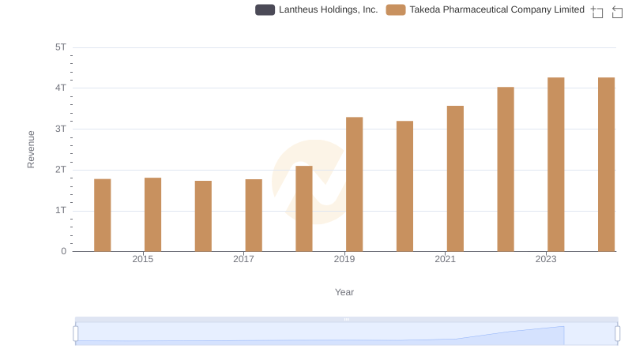
Task: Click the Takeda bar for 2024
Action: click(606, 165)
